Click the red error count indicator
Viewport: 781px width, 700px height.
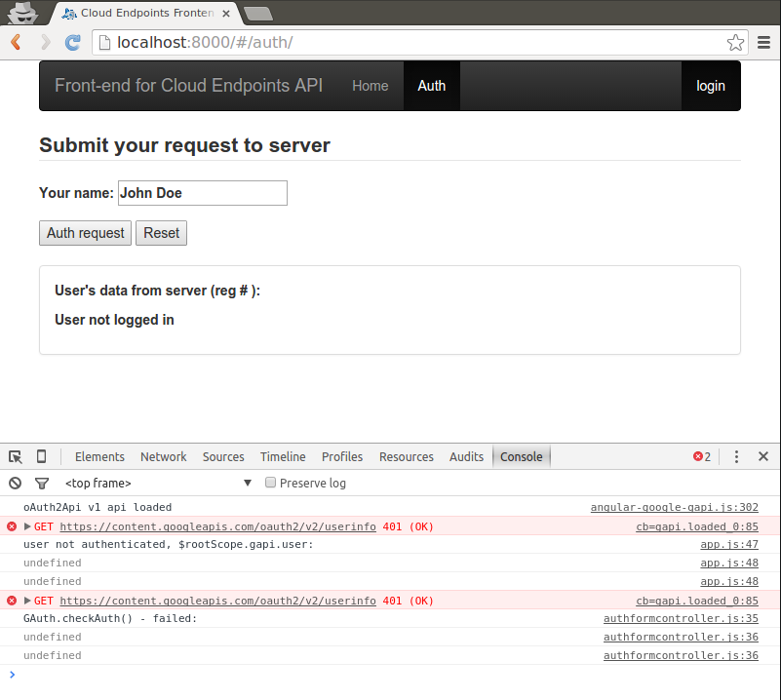tap(702, 456)
